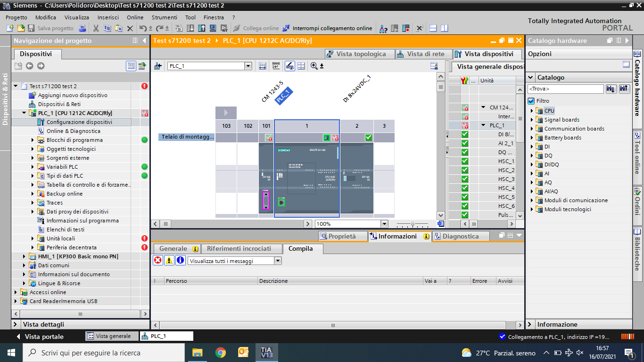Open the Finestra menu
This screenshot has height=362, width=644.
coord(214,17)
